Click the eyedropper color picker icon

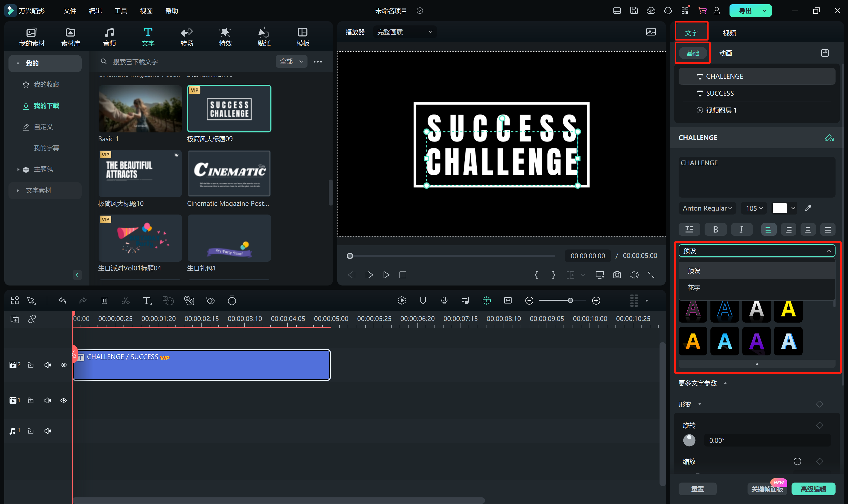[x=808, y=208]
